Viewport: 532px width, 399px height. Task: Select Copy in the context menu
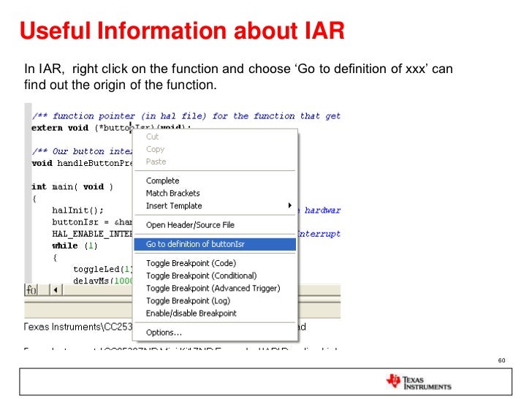pos(215,149)
